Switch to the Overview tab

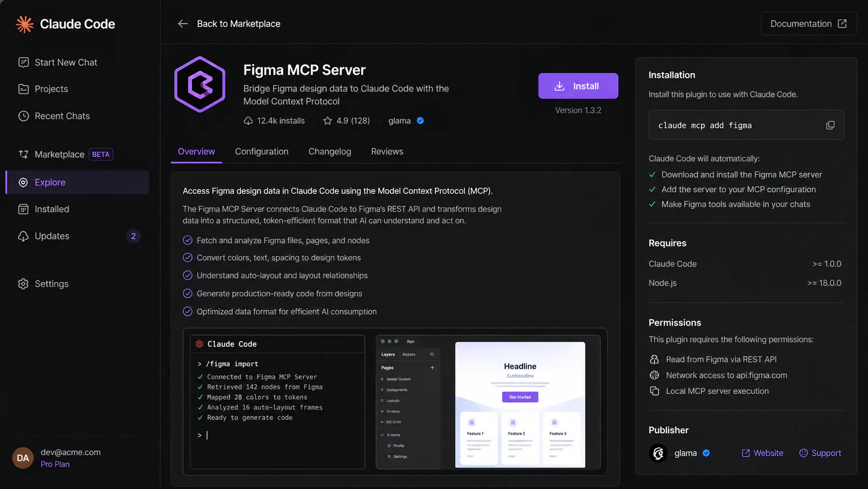pos(196,152)
